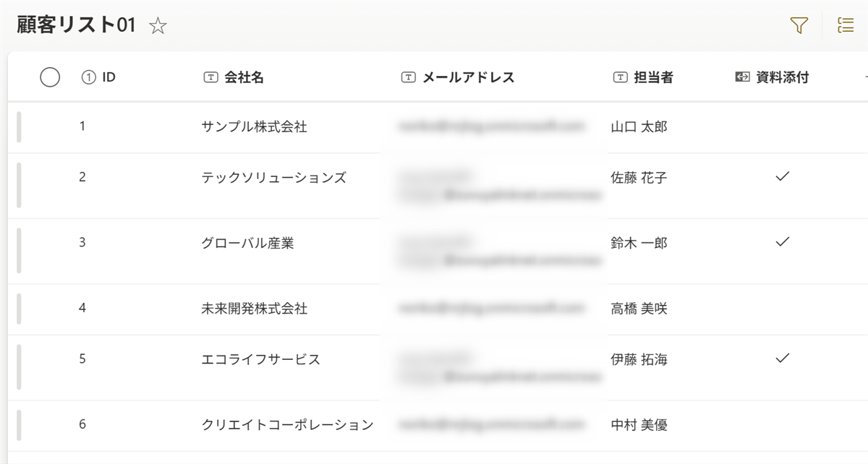Click the yes/no type icon beside 資料添付
Image resolution: width=868 pixels, height=464 pixels.
(x=742, y=77)
